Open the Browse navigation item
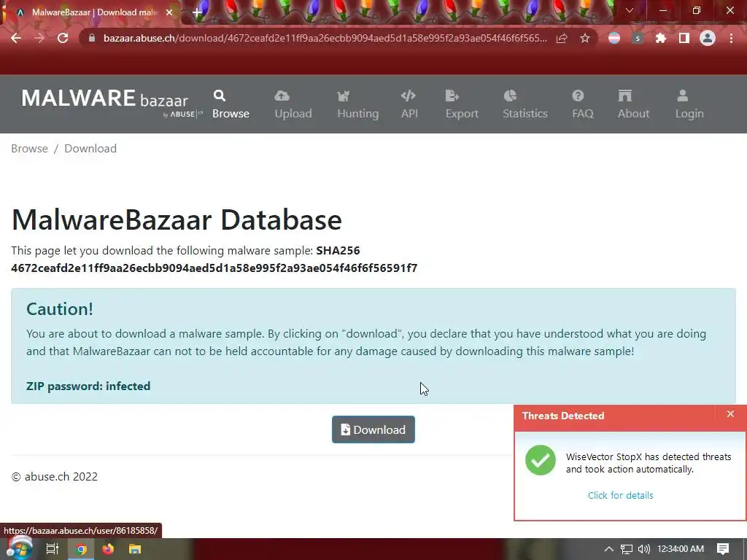Image resolution: width=747 pixels, height=560 pixels. tap(231, 104)
